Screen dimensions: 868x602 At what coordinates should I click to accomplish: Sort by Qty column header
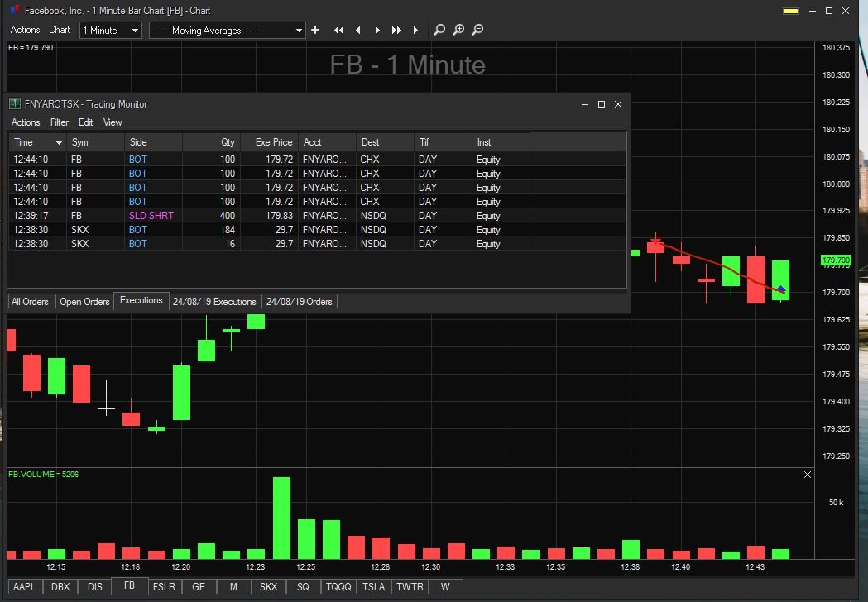click(x=212, y=142)
